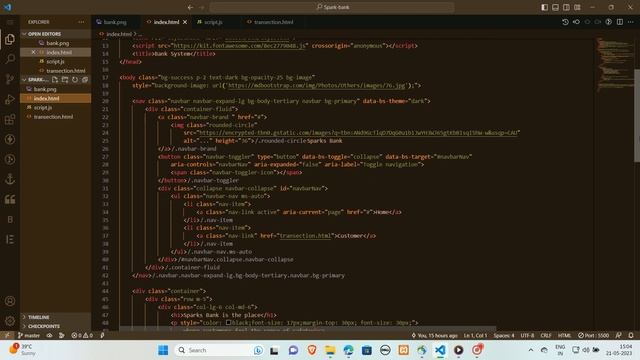This screenshot has width=640, height=360.
Task: Switch to the transection.html tab
Action: [273, 22]
